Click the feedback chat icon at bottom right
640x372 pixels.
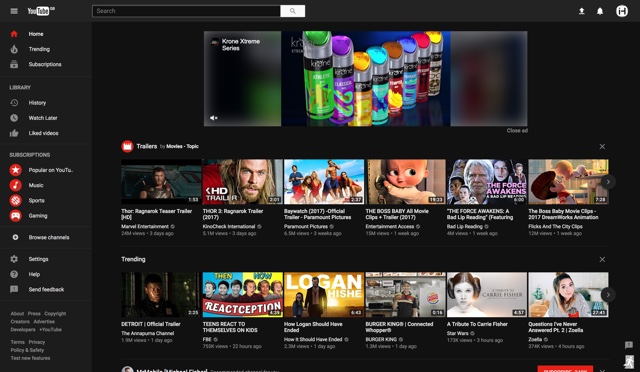point(629,345)
